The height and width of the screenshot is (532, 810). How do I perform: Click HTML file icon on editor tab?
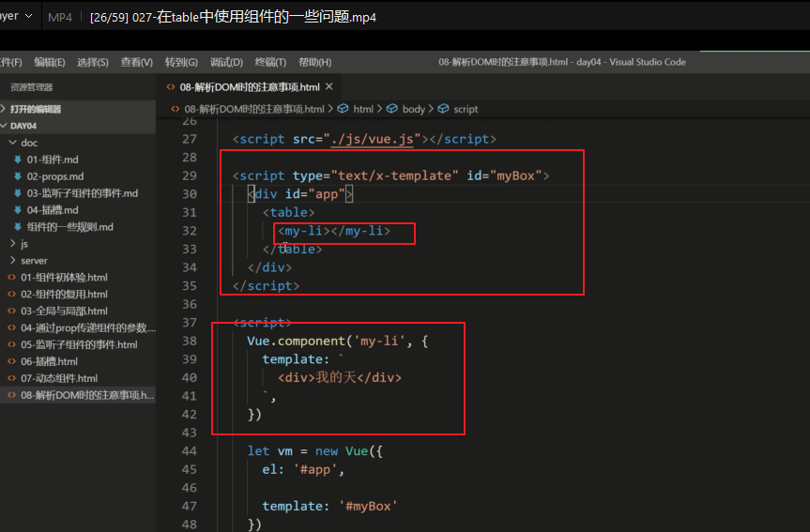pyautogui.click(x=171, y=86)
